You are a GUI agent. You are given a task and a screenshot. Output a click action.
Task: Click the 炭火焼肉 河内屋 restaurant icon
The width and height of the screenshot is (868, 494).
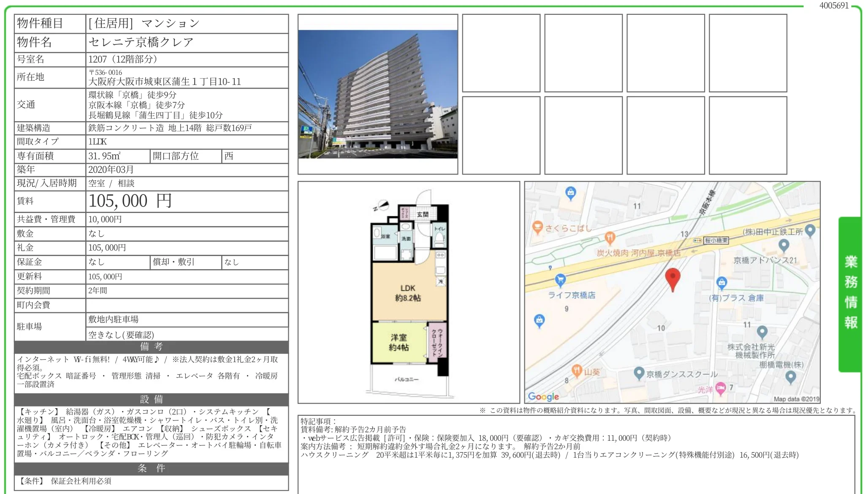610,237
